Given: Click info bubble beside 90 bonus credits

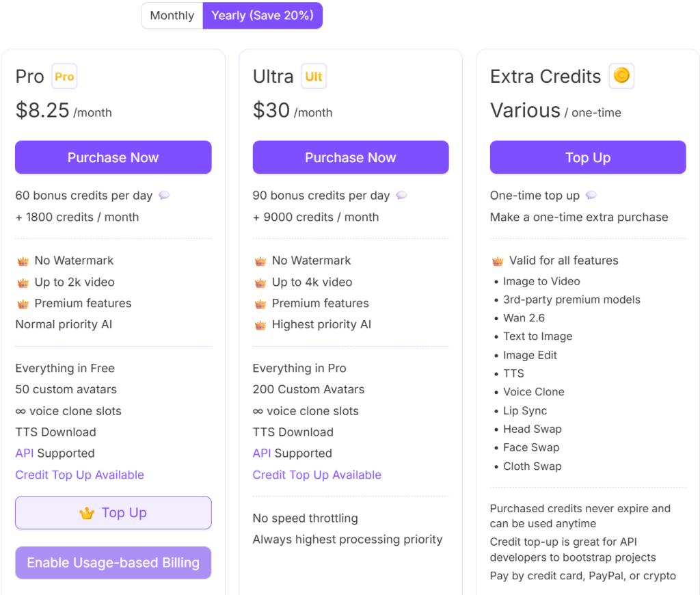Looking at the screenshot, I should pyautogui.click(x=401, y=196).
